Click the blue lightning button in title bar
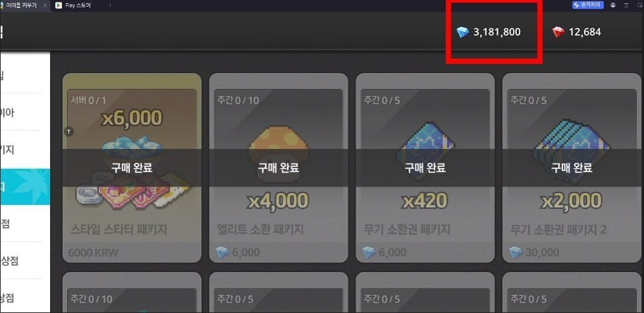This screenshot has height=313, width=644. [x=588, y=5]
